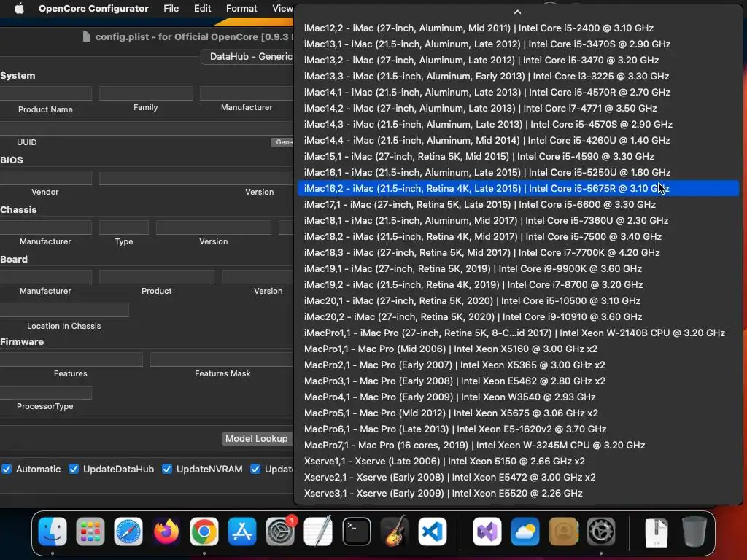The image size is (747, 560).
Task: Select iMac20,2 with Core i9-10910
Action: 518,316
